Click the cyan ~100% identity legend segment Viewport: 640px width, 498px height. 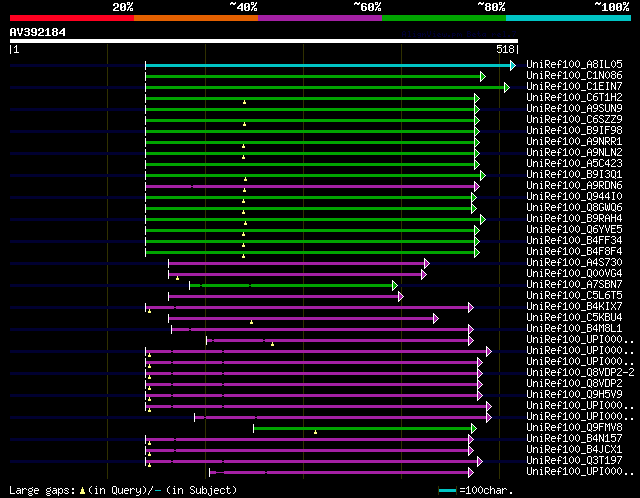[x=568, y=18]
